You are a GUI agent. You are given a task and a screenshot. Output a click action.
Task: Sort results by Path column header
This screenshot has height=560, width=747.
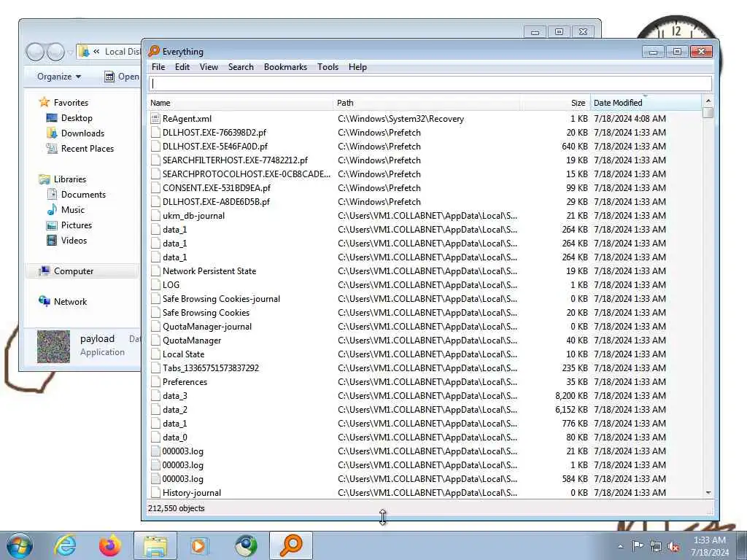click(x=426, y=103)
